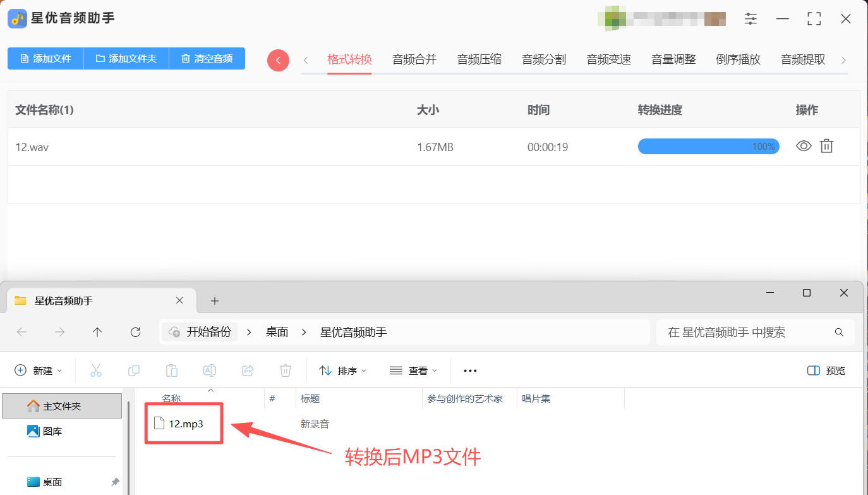This screenshot has height=495, width=868.
Task: Click 星优音频助手 breadcrumb in address bar
Action: click(x=354, y=332)
